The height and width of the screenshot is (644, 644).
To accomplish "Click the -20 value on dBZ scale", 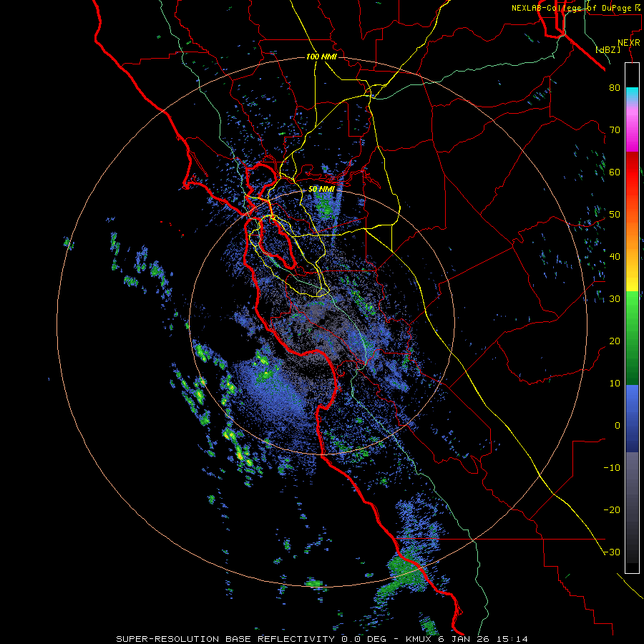I will click(x=612, y=510).
